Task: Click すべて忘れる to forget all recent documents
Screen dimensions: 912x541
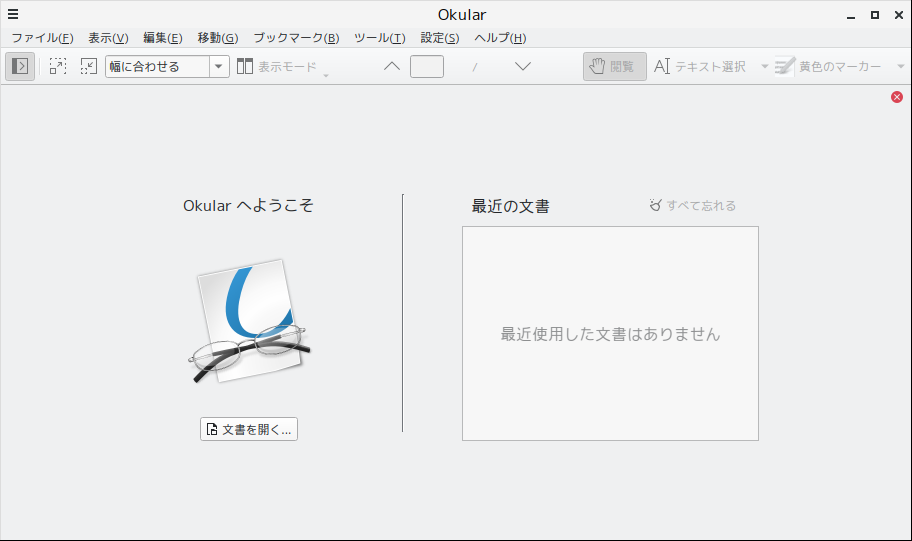Action: [693, 205]
